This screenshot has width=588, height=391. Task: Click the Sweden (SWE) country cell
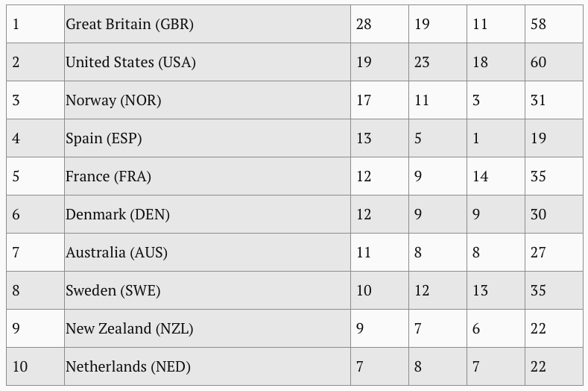pyautogui.click(x=207, y=290)
